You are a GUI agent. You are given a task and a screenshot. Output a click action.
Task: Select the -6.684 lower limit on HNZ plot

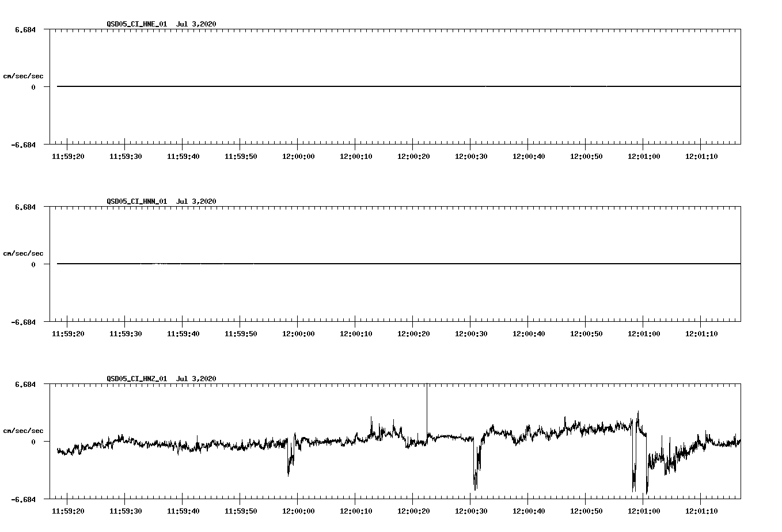tap(23, 499)
